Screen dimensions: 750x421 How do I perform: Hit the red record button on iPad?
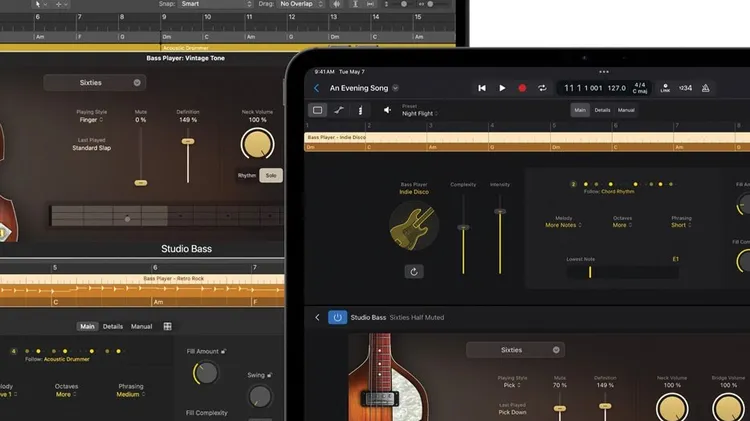click(x=522, y=88)
